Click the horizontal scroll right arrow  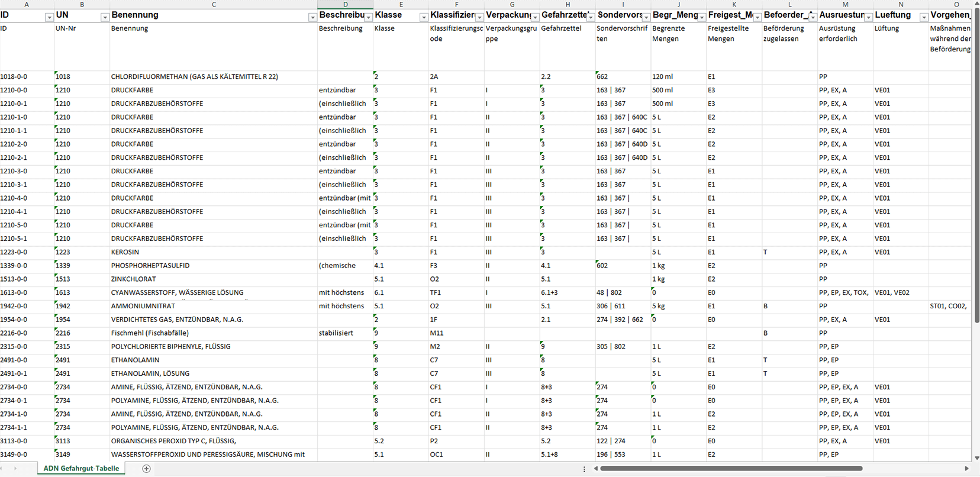tap(966, 469)
